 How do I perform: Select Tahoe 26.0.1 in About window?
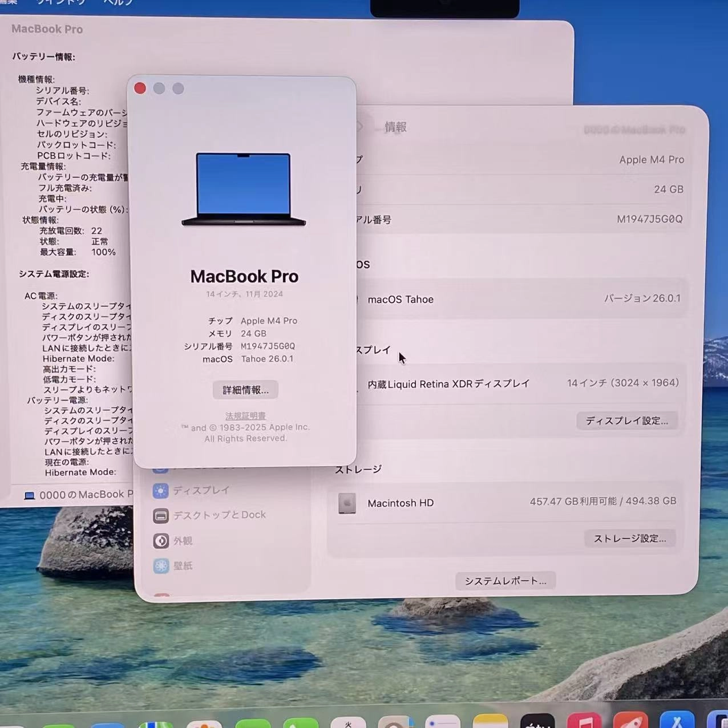tap(267, 359)
